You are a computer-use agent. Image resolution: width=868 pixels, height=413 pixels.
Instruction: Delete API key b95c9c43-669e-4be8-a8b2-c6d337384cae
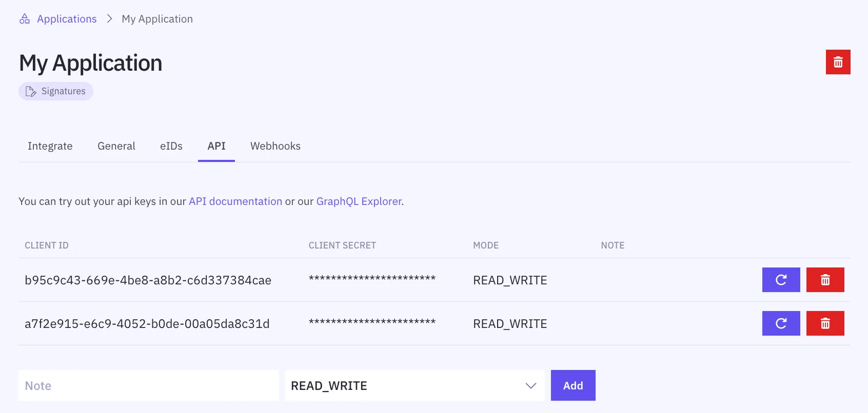pyautogui.click(x=825, y=280)
